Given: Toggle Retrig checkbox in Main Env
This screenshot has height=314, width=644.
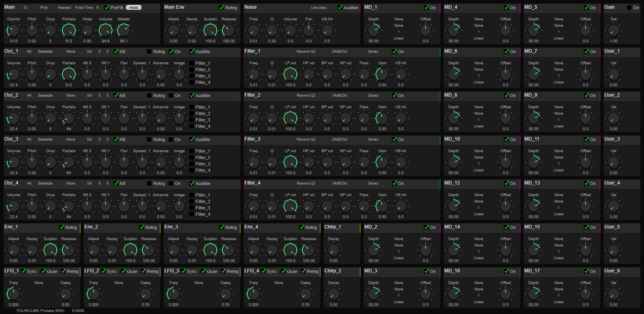Looking at the screenshot, I should click(222, 8).
